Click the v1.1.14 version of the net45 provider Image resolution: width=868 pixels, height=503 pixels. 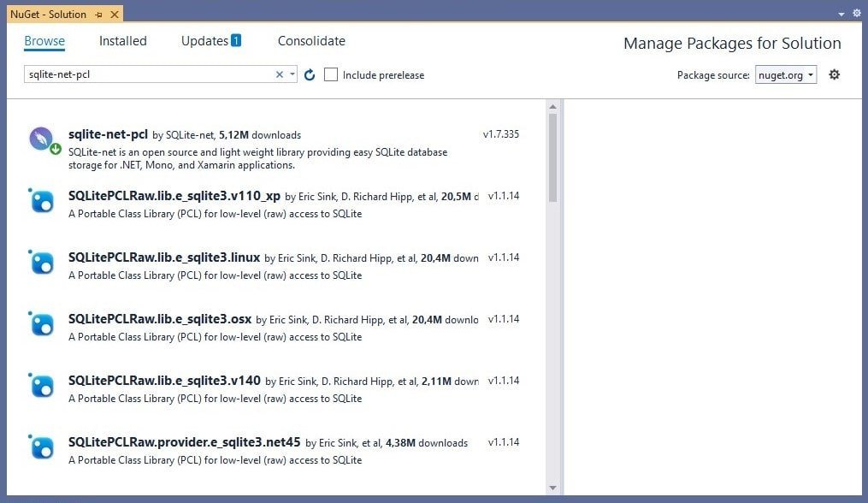504,442
